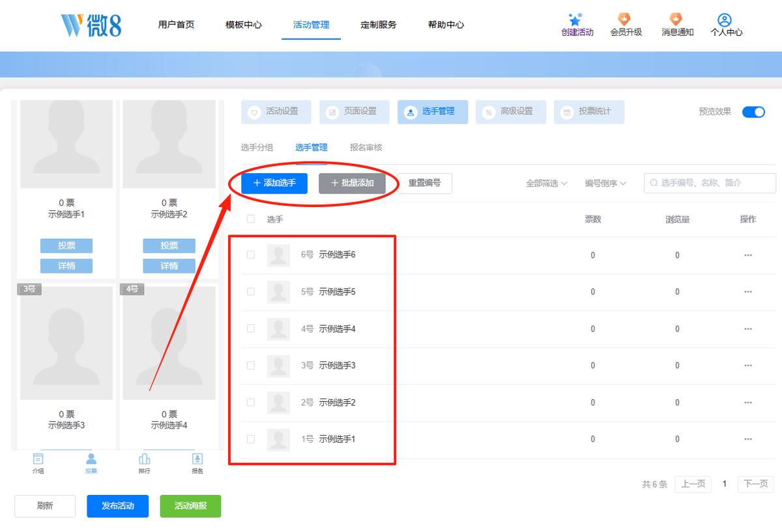Screen dimensions: 782x532
Task: Click the 发布活动 button
Action: click(x=118, y=506)
